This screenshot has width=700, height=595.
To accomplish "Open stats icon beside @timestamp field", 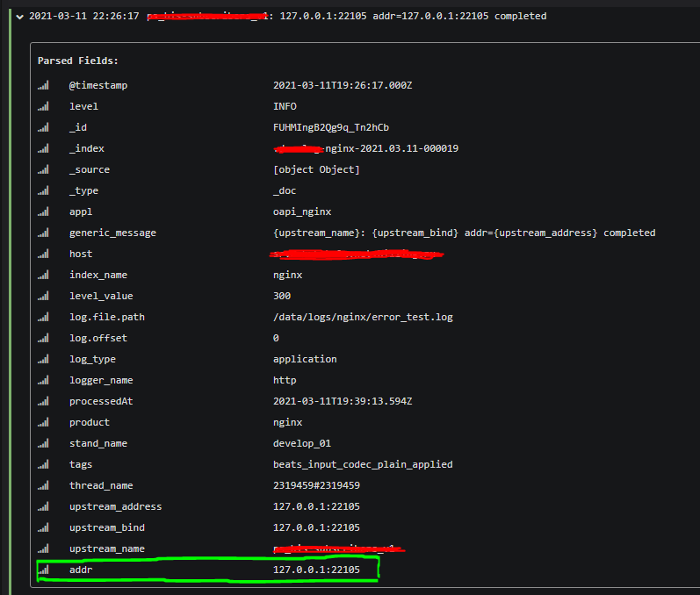I will [43, 85].
